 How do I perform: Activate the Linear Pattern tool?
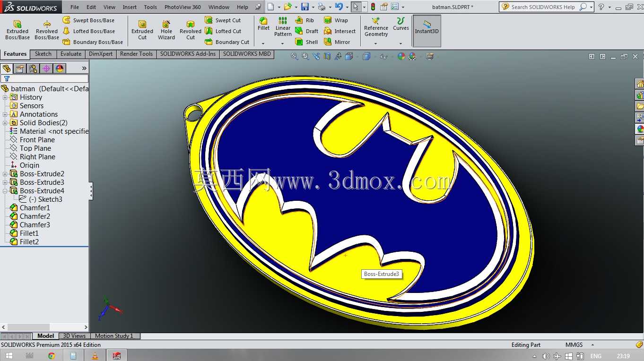point(283,26)
